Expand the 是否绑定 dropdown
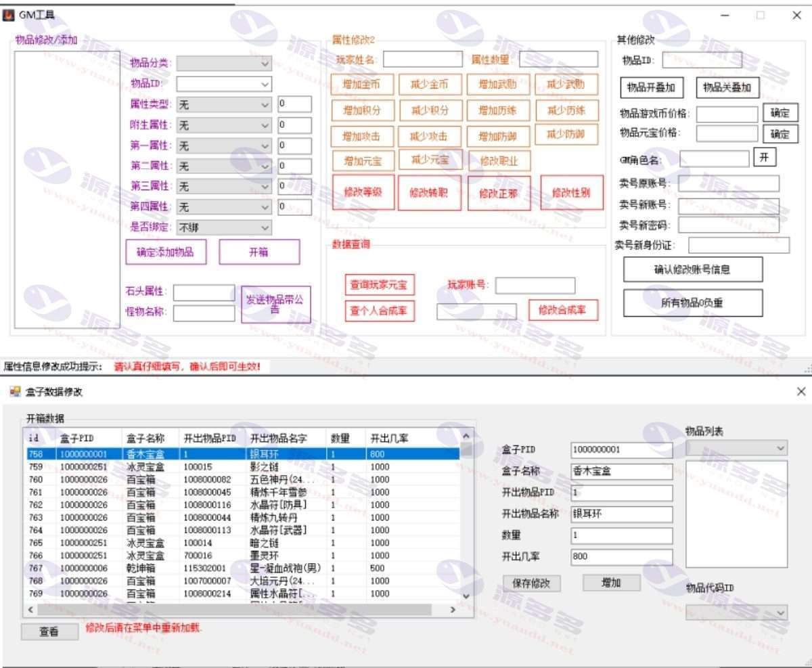Screen dimensions: 812x668 point(224,228)
